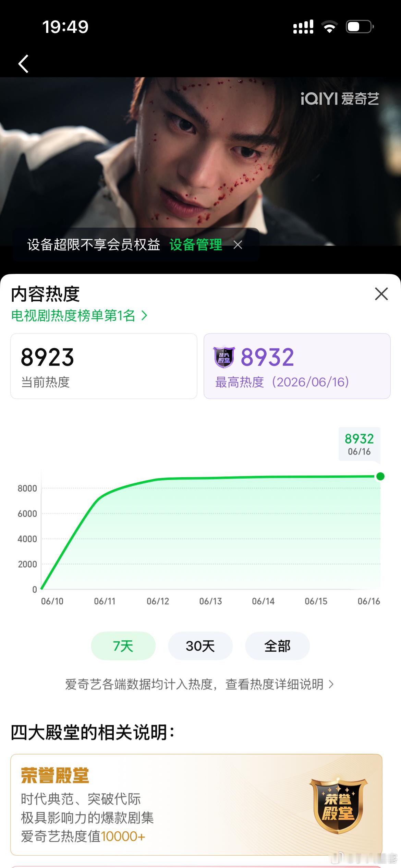This screenshot has height=868, width=401.
Task: Tap the 06/10 axis label
Action: pos(52,601)
